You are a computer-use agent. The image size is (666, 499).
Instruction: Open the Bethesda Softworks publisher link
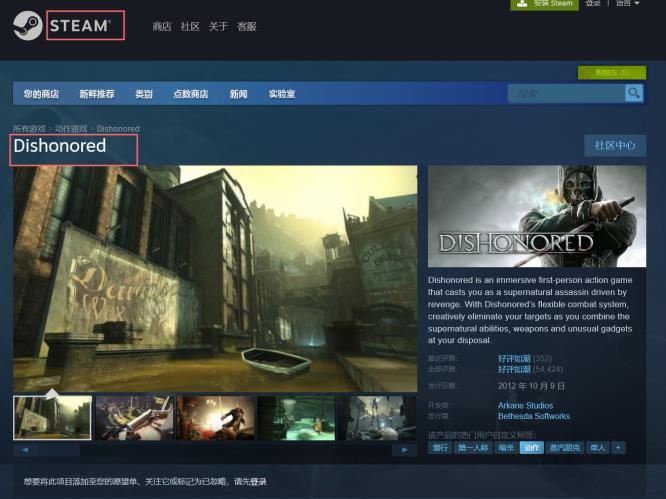pyautogui.click(x=534, y=416)
